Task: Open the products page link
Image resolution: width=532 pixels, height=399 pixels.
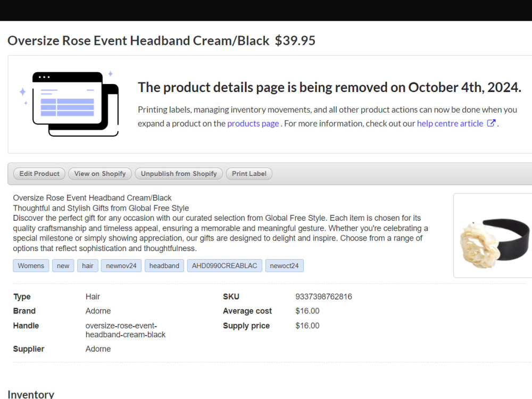Action: [253, 123]
